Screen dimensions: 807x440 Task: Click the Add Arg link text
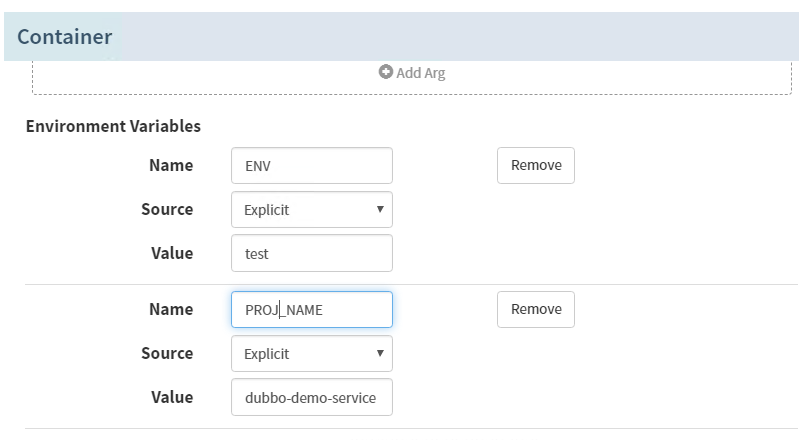(x=420, y=72)
